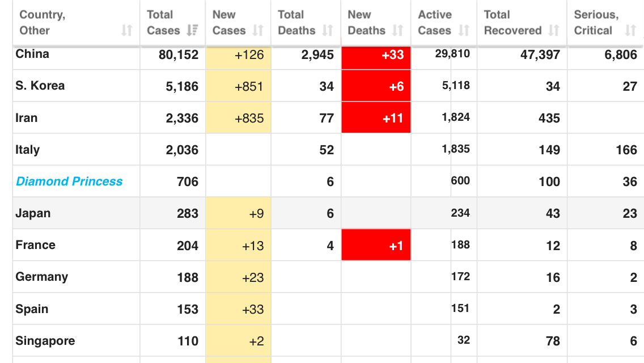Select the China row name

point(32,54)
